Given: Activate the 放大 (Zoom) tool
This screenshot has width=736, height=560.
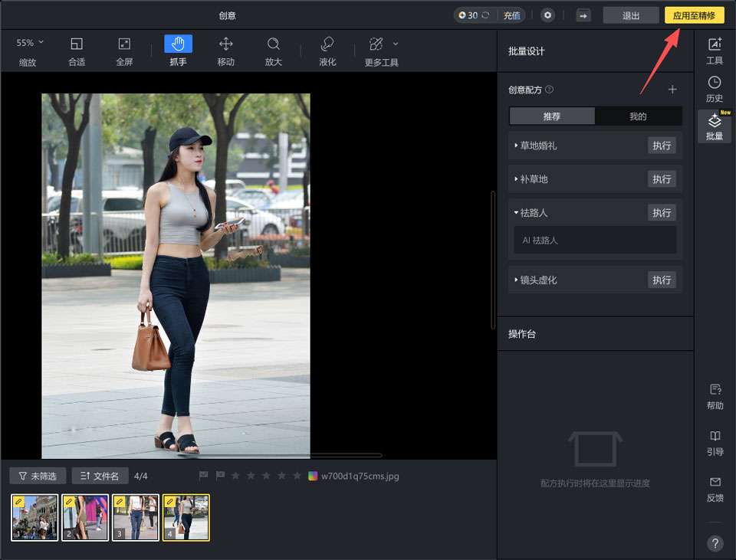Looking at the screenshot, I should pos(274,50).
